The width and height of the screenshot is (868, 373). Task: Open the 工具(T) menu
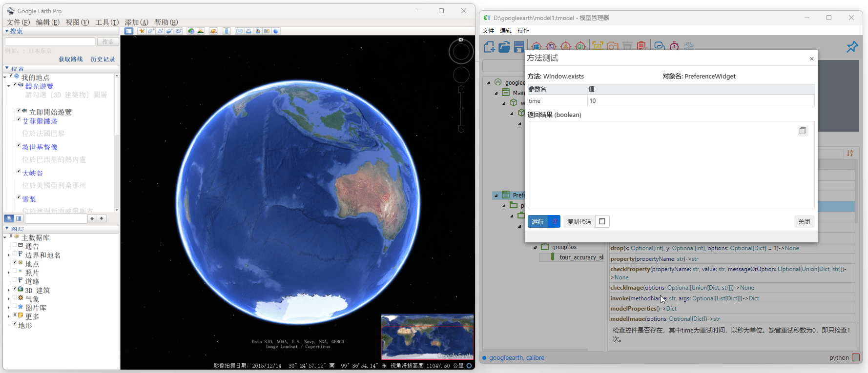[x=107, y=22]
